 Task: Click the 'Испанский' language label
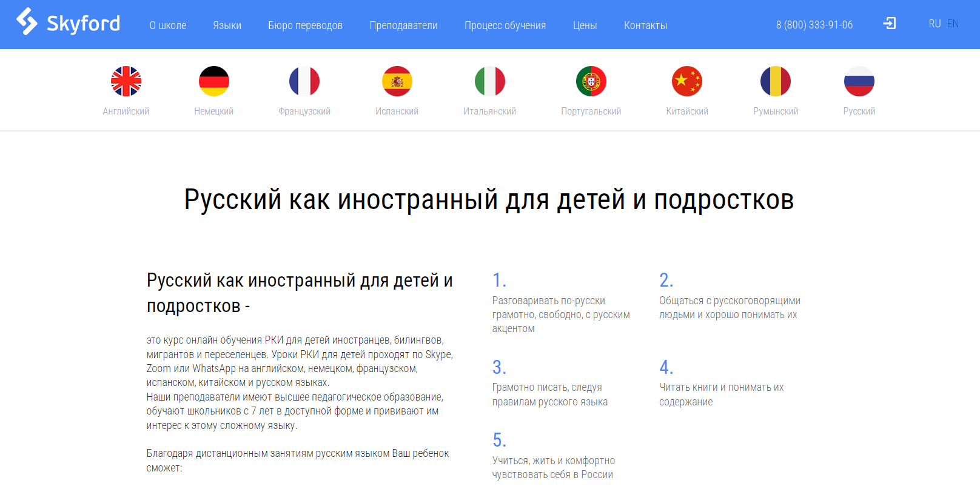pos(397,111)
